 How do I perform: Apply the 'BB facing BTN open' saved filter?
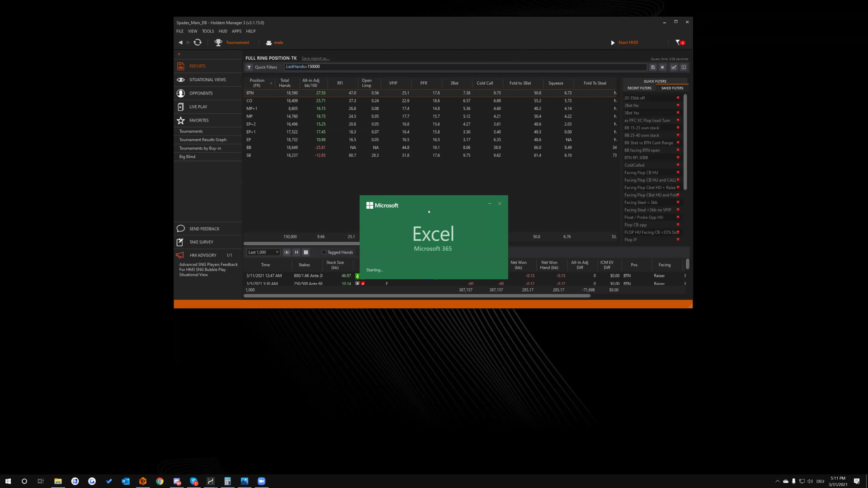tap(642, 150)
